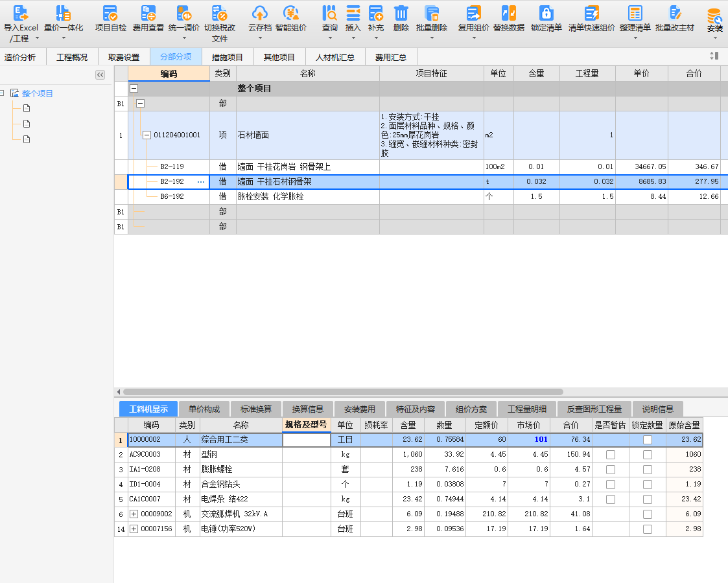Screen dimensions: 728x583
Task: Click the horizontal scrollbar of upper table
Action: click(x=343, y=392)
